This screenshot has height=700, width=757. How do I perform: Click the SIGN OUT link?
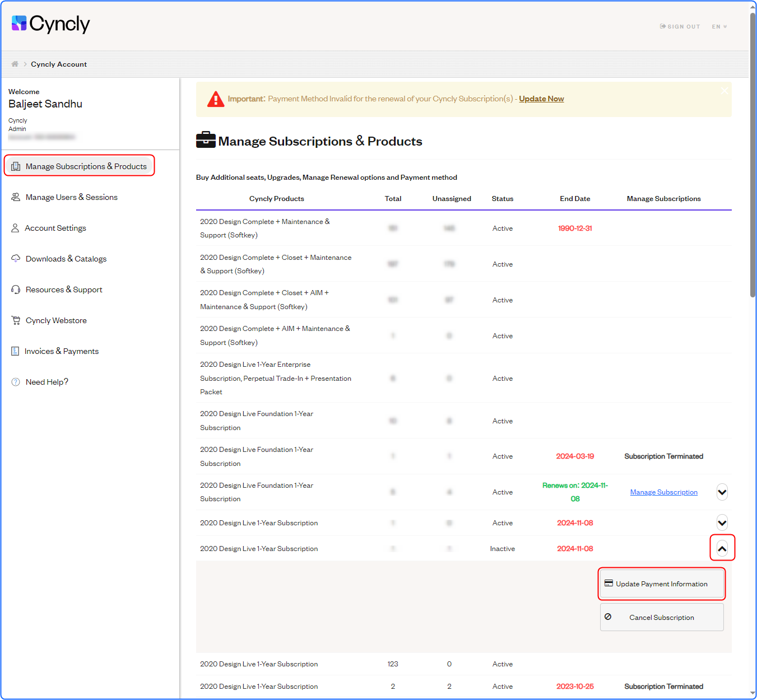(680, 26)
